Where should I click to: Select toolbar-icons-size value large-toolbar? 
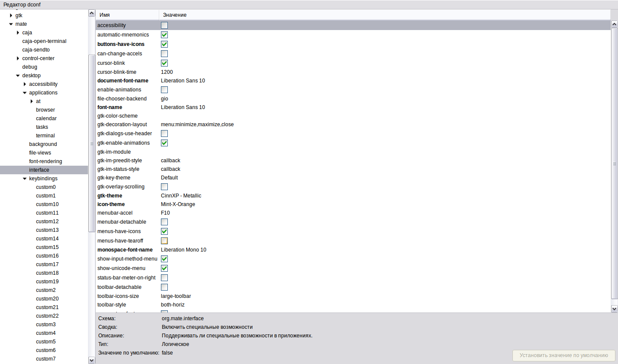(176, 296)
